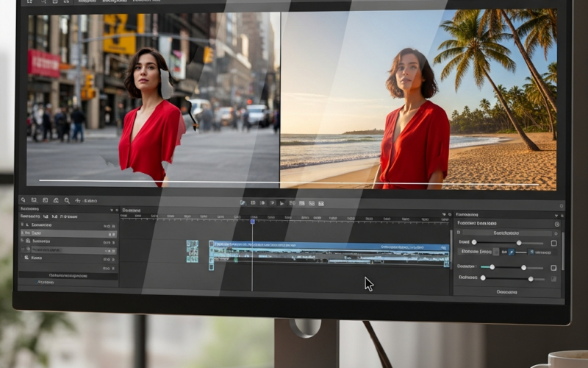
Task: Click the wide button beneath the layers list
Action: pos(68,275)
